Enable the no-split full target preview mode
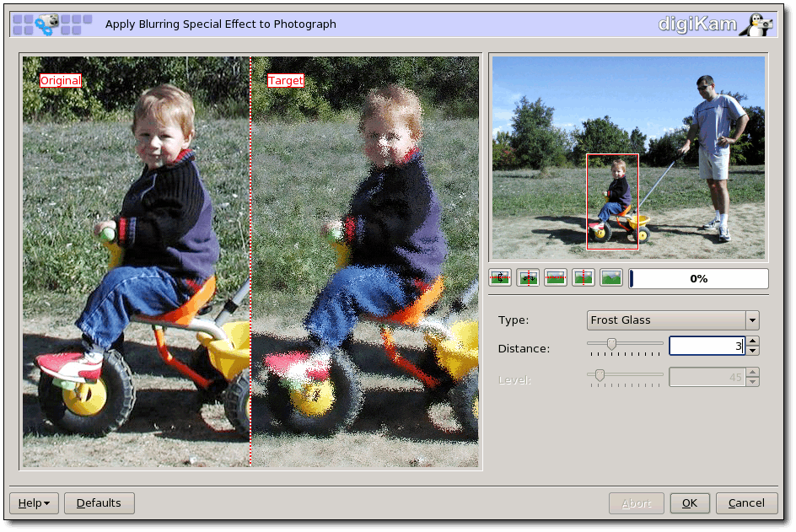 click(610, 278)
